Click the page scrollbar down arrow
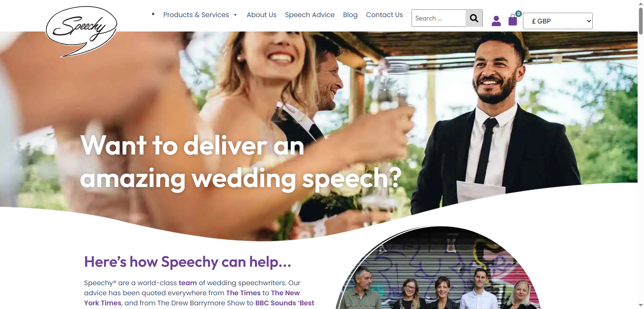This screenshot has width=644, height=309. pyautogui.click(x=641, y=305)
